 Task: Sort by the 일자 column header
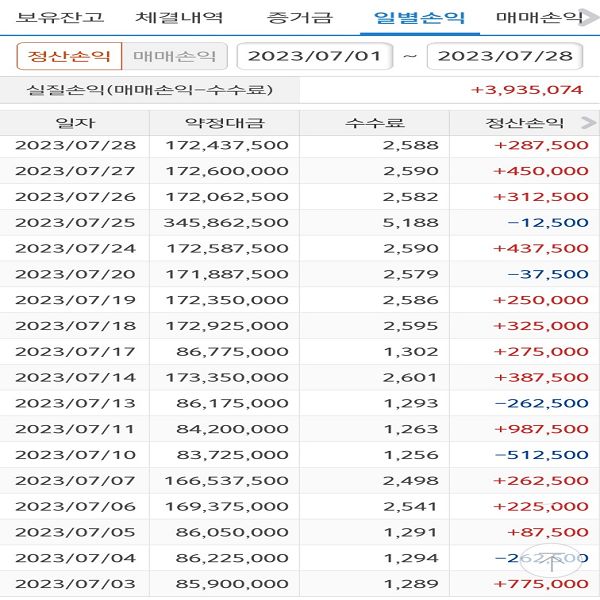coord(75,124)
